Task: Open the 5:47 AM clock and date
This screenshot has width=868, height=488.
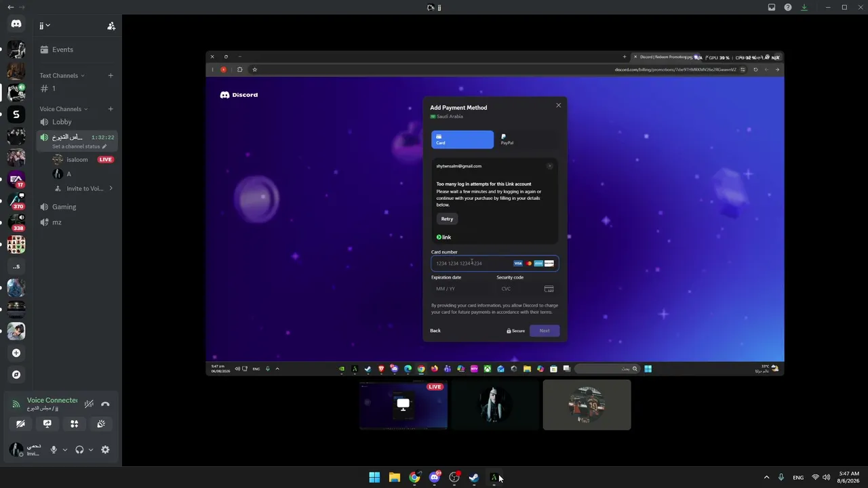Action: (849, 477)
